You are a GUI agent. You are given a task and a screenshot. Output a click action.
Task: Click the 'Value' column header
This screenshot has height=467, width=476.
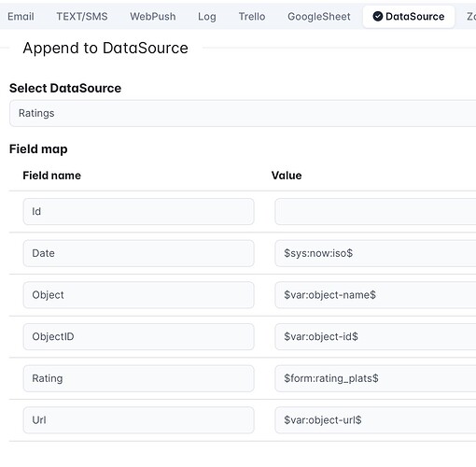(287, 176)
